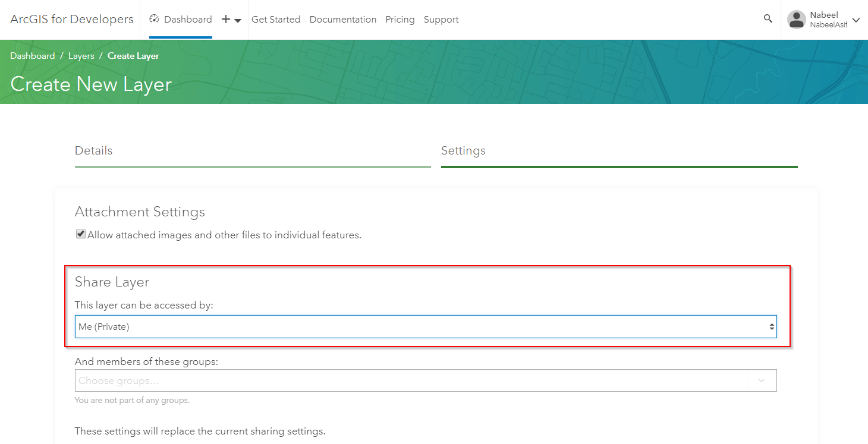868x444 pixels.
Task: Uncheck Allow attached images checkbox
Action: click(80, 234)
